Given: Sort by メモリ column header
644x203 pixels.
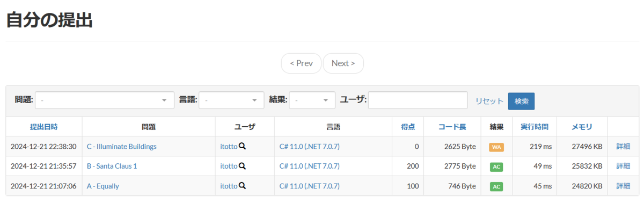Looking at the screenshot, I should pyautogui.click(x=582, y=127).
